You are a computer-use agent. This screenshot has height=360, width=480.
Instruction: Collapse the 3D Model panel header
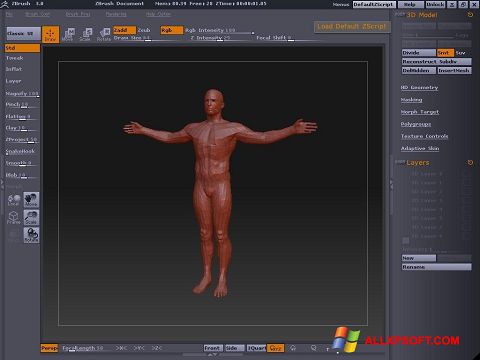coord(422,15)
